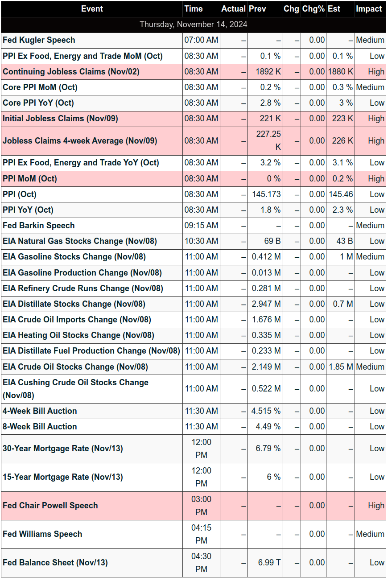Viewport: 392px width, 581px height.
Task: Click the 04:30 PM time cell
Action: coord(201,563)
